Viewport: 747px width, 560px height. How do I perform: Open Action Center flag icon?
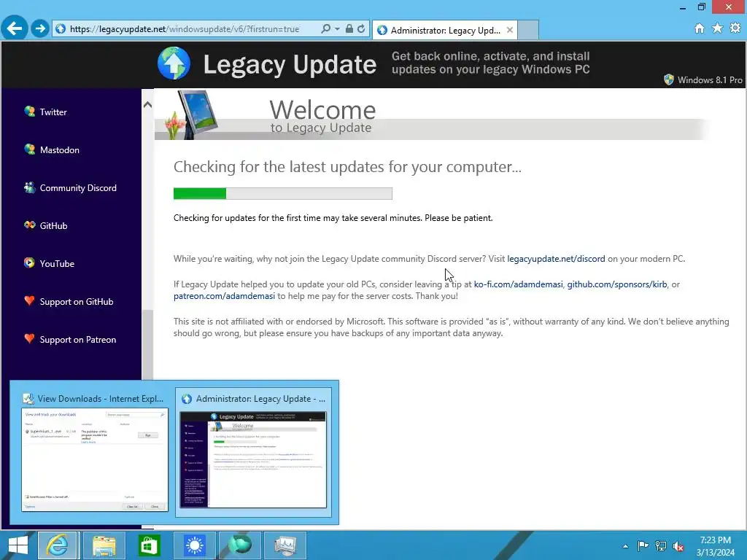pos(643,545)
